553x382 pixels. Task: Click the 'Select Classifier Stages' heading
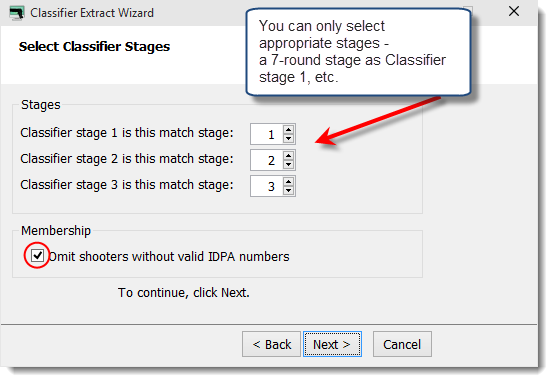pyautogui.click(x=94, y=47)
